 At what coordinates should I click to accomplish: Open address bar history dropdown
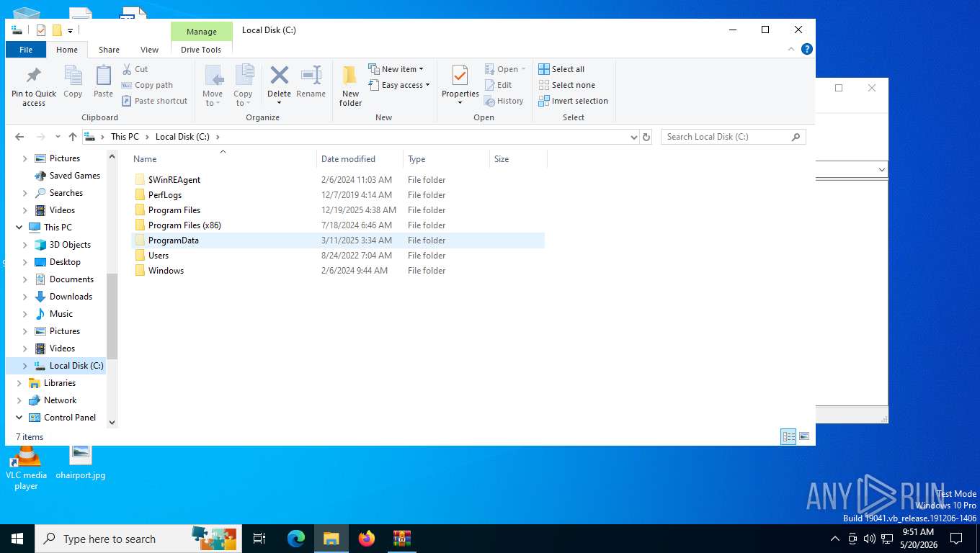click(634, 137)
